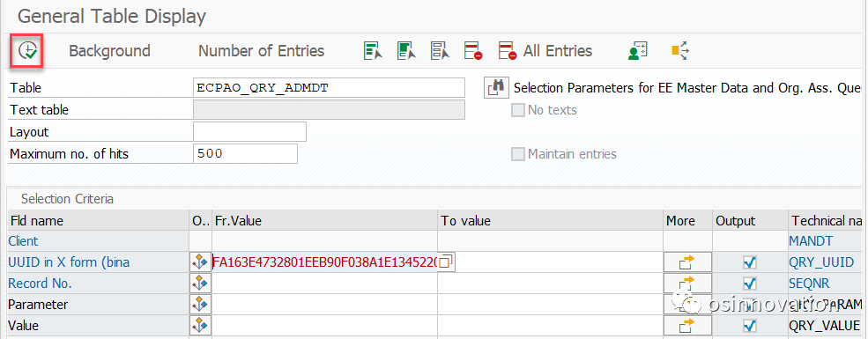Screen dimensions: 868x339
Task: Click Fr.Value cell for Value row
Action: [x=325, y=325]
